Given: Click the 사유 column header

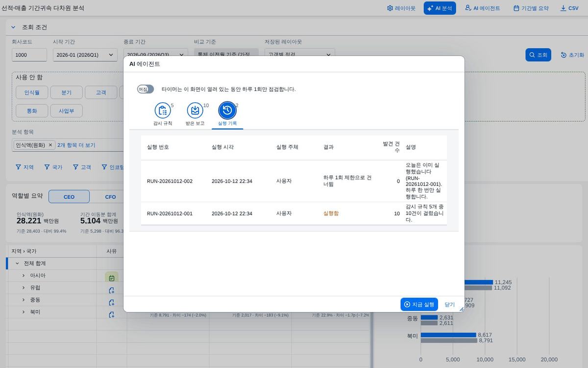Looking at the screenshot, I should pyautogui.click(x=112, y=251).
